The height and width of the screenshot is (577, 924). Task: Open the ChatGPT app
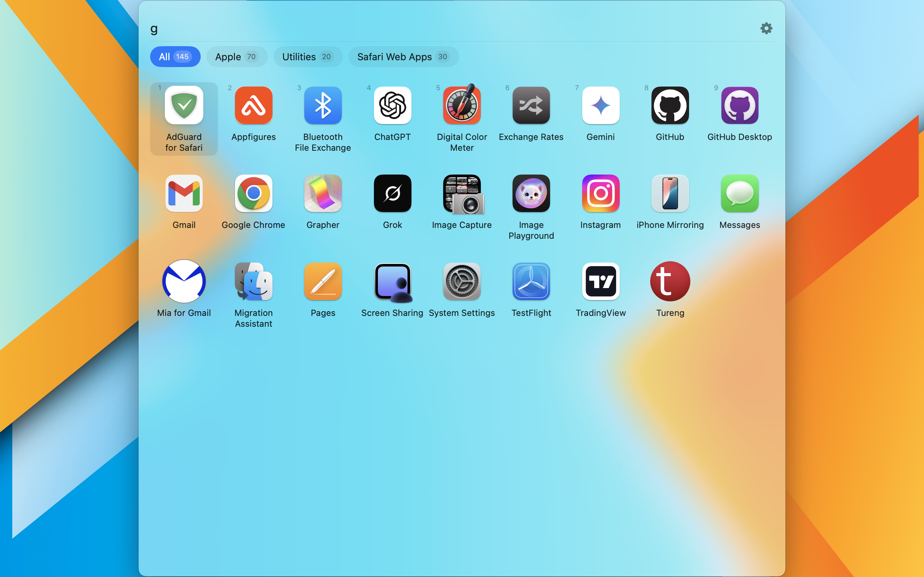(392, 105)
